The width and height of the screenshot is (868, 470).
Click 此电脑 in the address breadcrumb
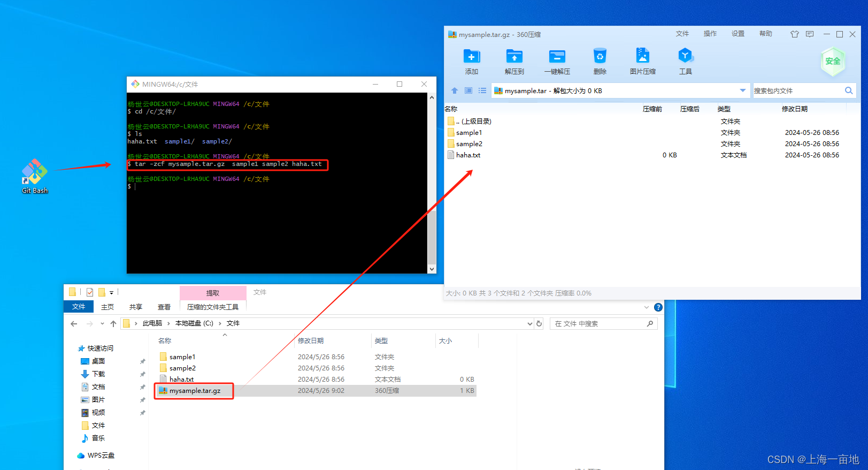(x=152, y=323)
